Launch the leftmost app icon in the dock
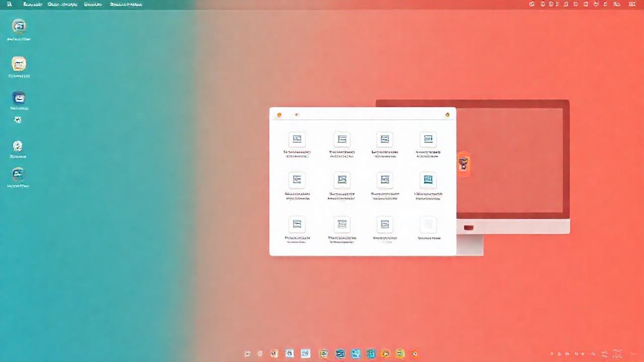The height and width of the screenshot is (362, 644). coord(247,353)
